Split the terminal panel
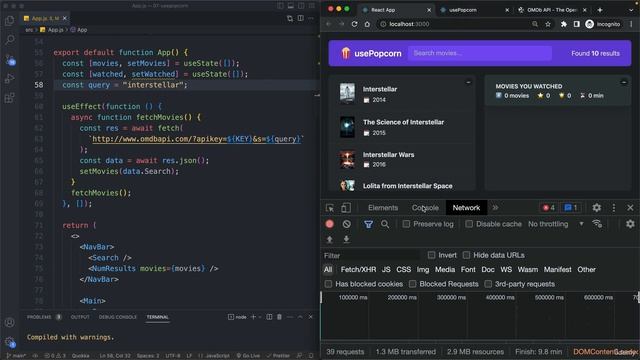Viewport: 640px width, 360px height. (269, 317)
